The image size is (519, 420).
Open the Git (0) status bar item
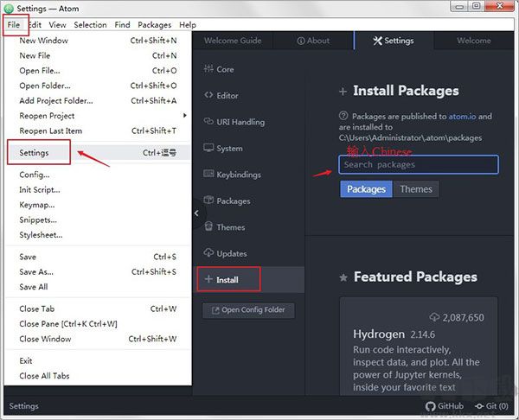493,406
